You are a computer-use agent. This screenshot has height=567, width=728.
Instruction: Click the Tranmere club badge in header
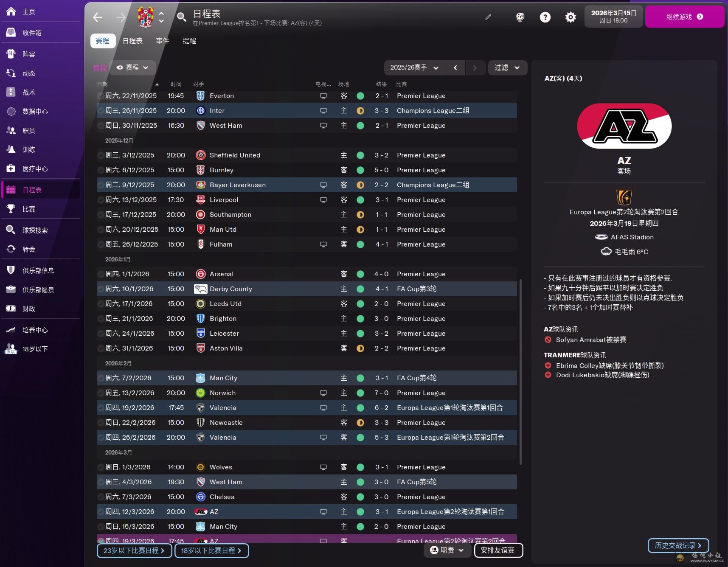click(146, 17)
